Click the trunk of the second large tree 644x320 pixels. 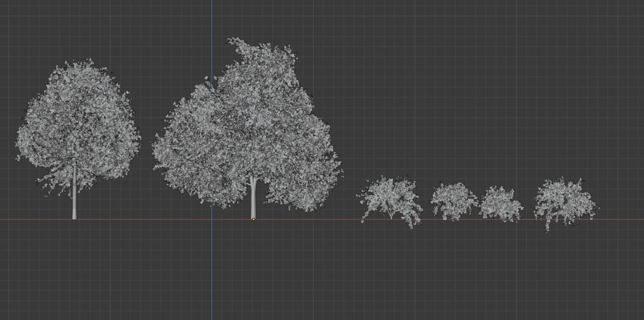coord(254,198)
